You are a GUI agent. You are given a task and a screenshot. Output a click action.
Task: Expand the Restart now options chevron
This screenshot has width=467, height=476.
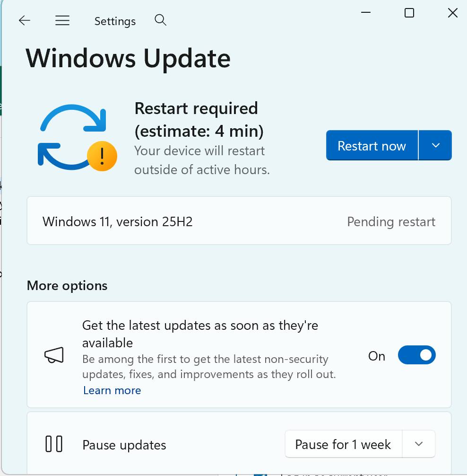435,145
